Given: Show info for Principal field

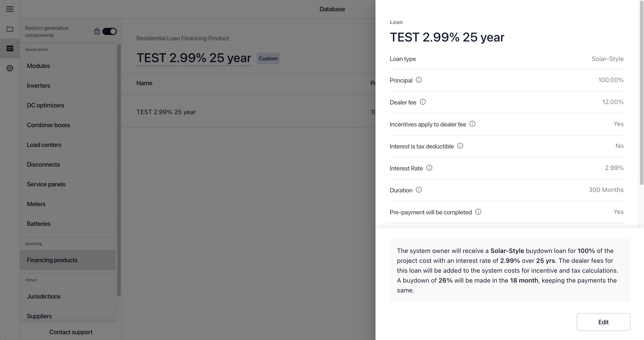Looking at the screenshot, I should pos(419,80).
